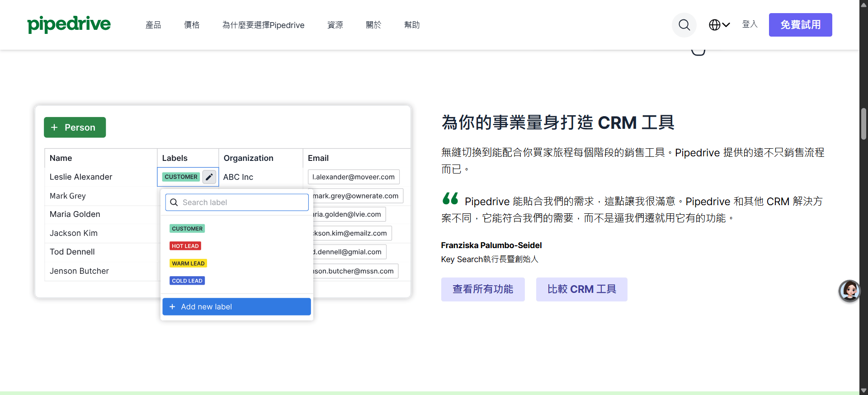Click the mark.grey@ownerate.com email field

[x=358, y=196]
